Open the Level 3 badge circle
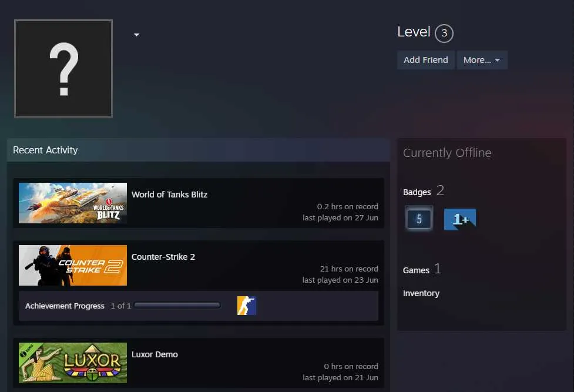 point(444,33)
